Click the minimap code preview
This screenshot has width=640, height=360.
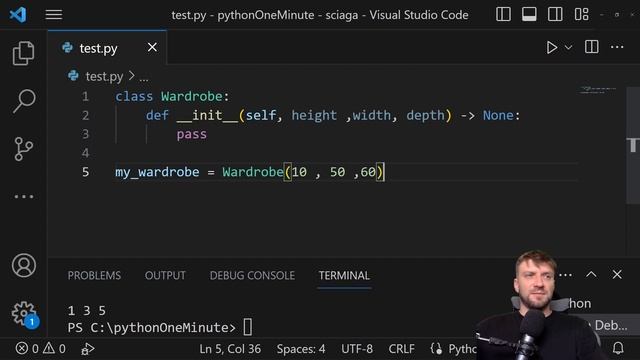[598, 90]
